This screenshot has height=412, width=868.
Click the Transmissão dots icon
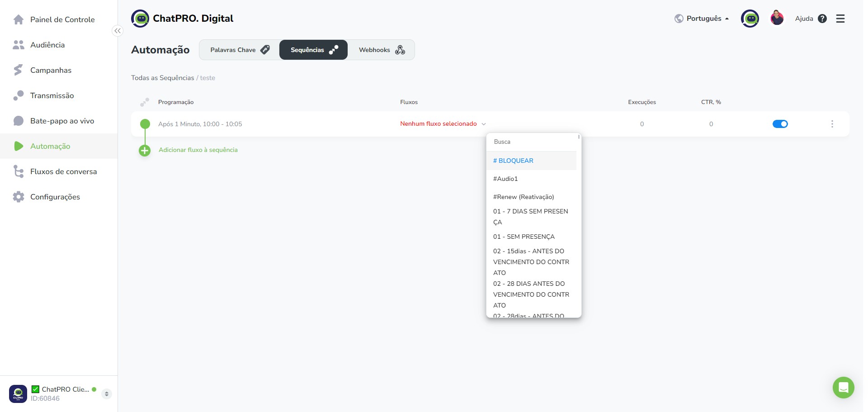pyautogui.click(x=19, y=95)
